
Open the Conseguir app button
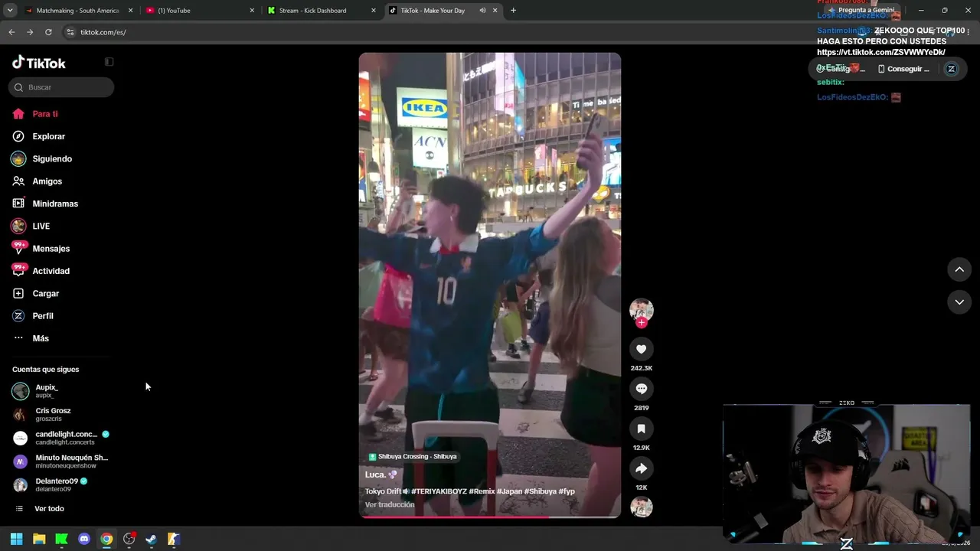coord(903,69)
